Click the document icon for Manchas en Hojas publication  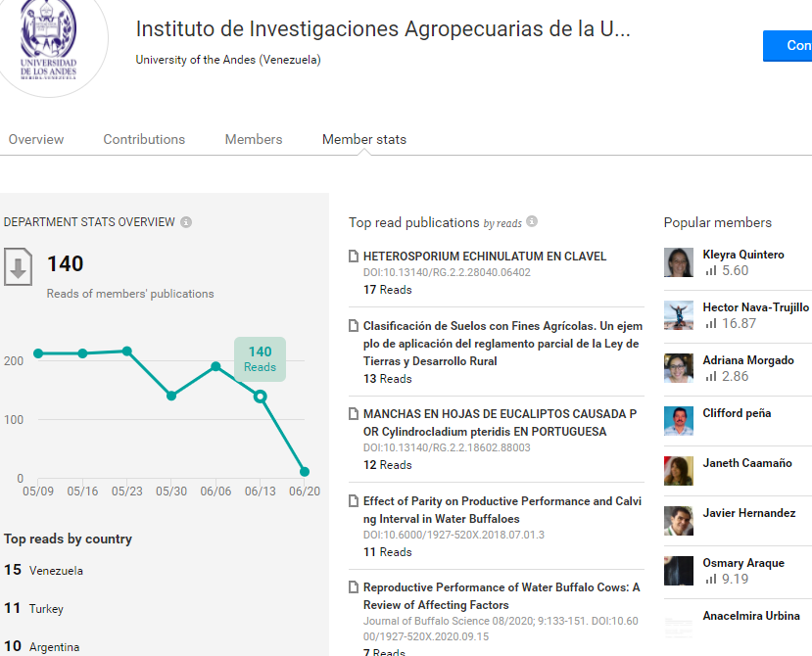tap(354, 414)
